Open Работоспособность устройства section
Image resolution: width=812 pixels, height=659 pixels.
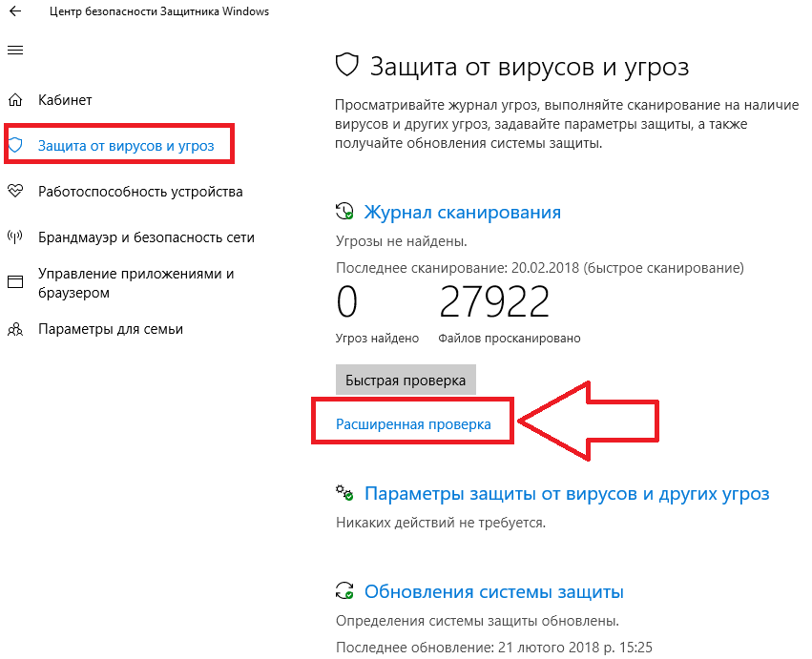(140, 192)
